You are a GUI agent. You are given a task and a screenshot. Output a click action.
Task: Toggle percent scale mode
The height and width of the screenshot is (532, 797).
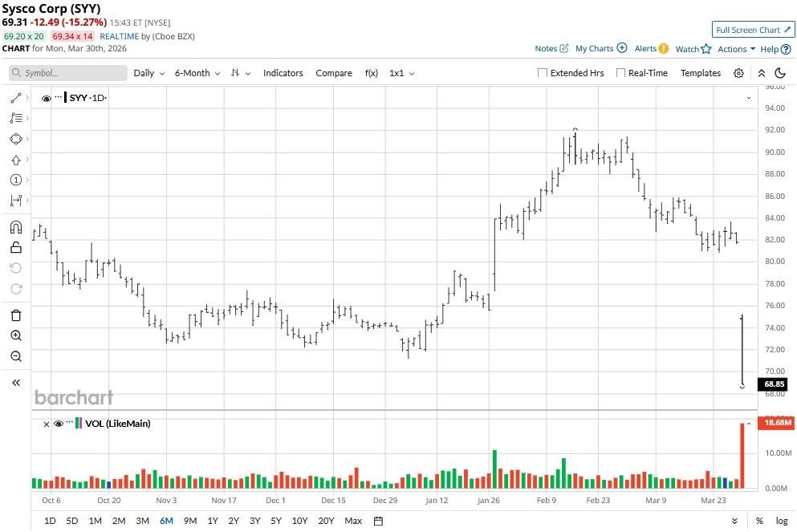(759, 521)
